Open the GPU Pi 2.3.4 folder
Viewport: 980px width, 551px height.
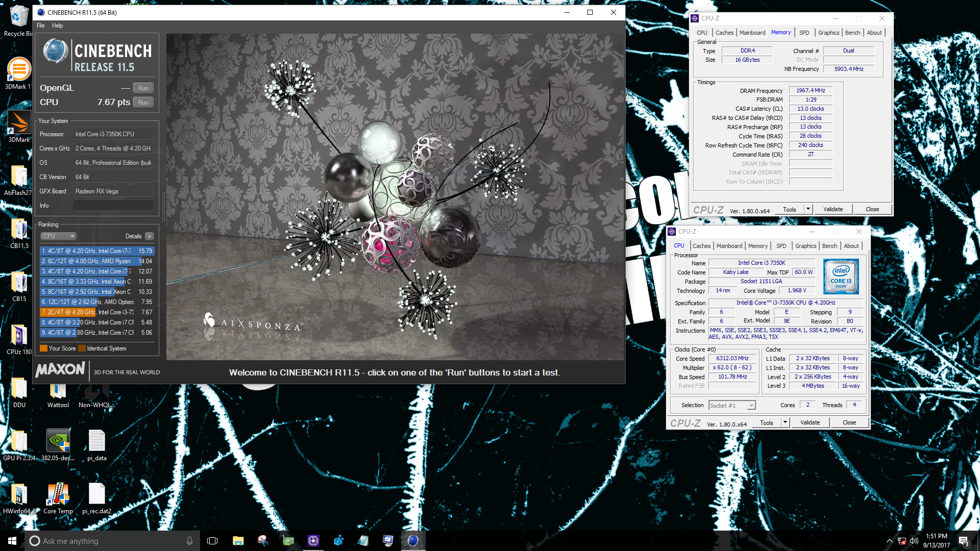coord(19,445)
